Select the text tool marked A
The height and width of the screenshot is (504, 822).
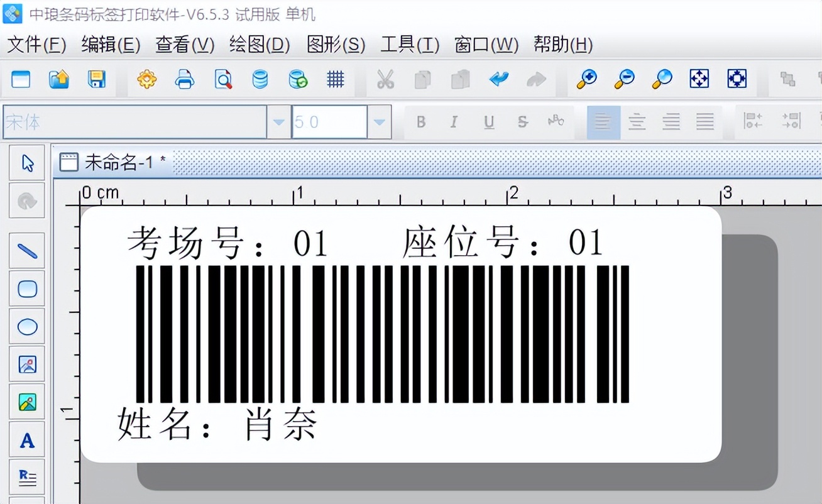pos(27,440)
